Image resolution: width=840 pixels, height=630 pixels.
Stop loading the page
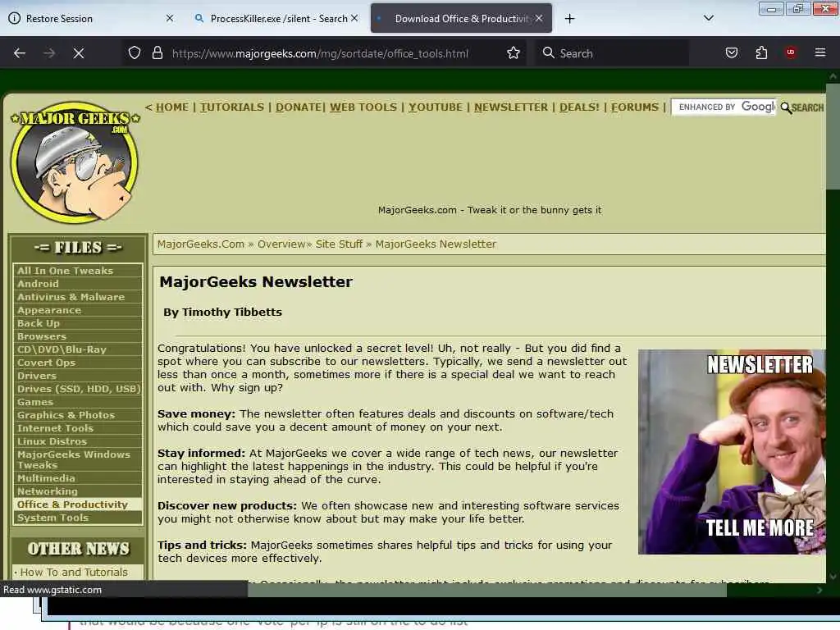pos(78,53)
